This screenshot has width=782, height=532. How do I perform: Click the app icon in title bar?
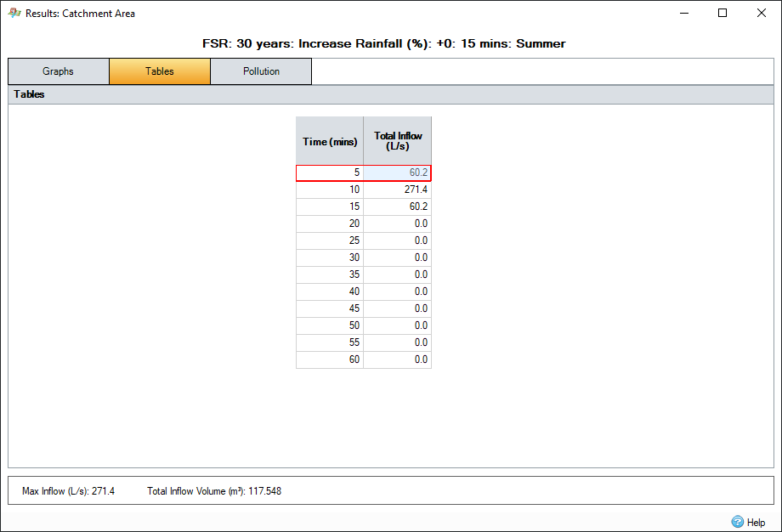(14, 13)
